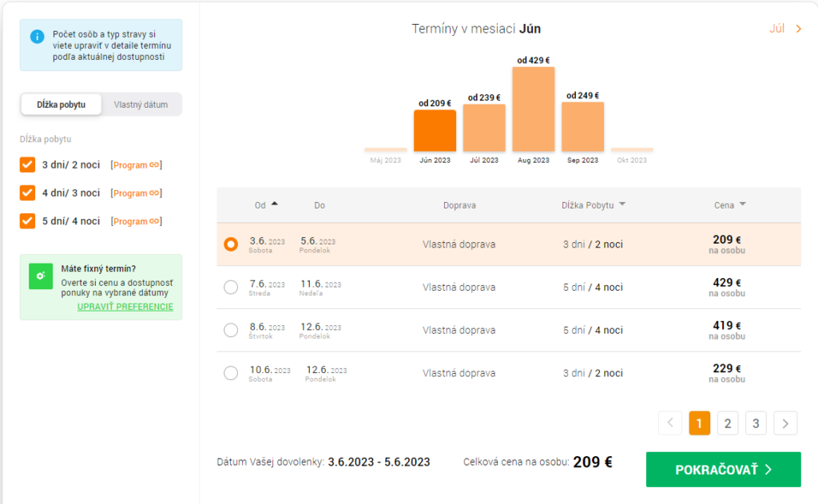Uncheck the 4 dni/ 3 noci checkbox
This screenshot has height=504, width=818.
(27, 192)
